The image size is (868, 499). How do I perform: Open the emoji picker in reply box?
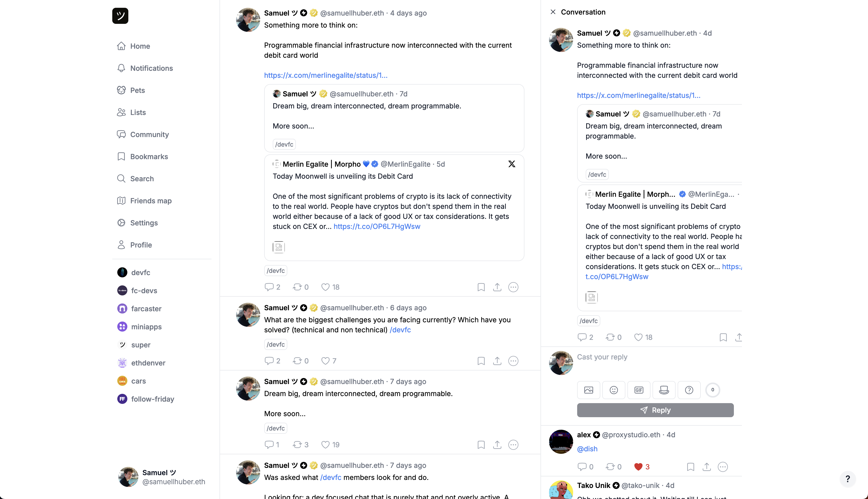[x=614, y=390]
